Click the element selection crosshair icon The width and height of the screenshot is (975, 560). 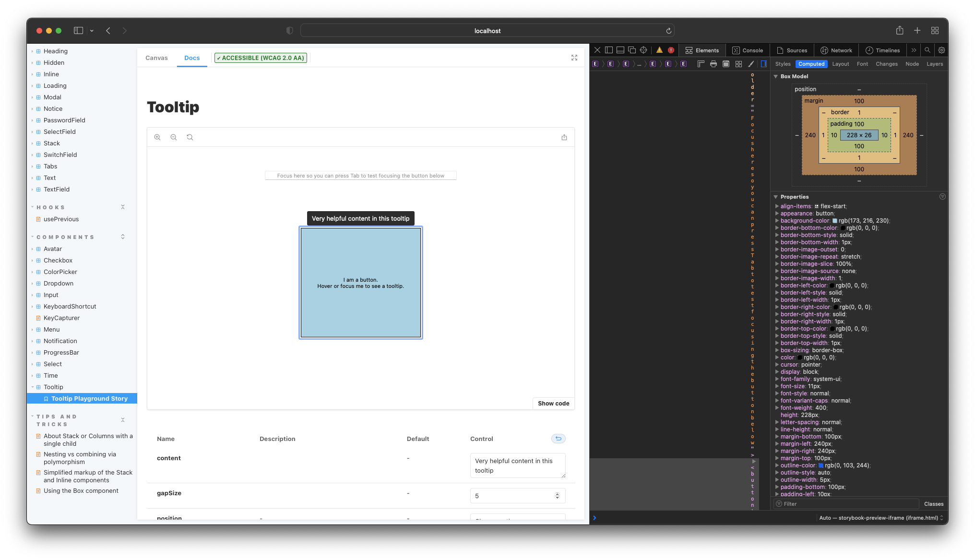[x=643, y=50]
